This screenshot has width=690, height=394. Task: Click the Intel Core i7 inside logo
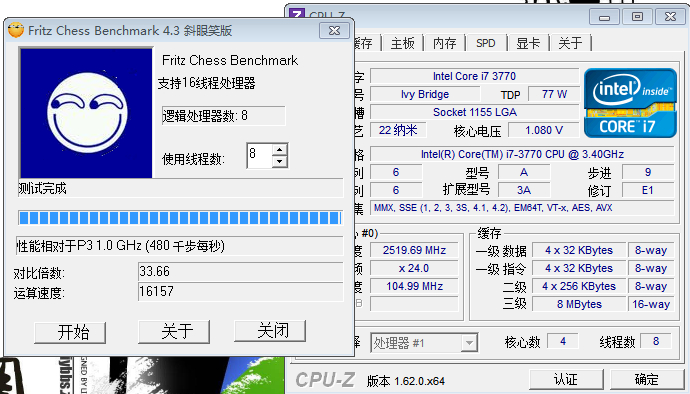click(x=630, y=103)
